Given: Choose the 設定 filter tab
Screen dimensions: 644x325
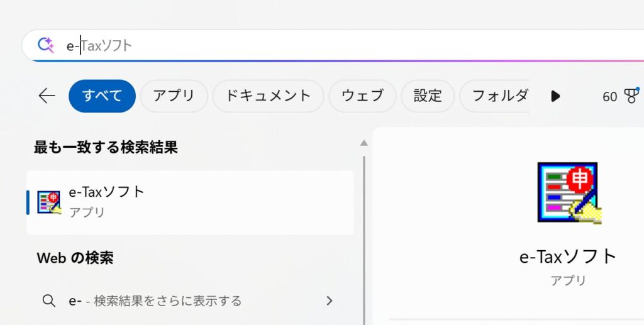Looking at the screenshot, I should pyautogui.click(x=428, y=96).
